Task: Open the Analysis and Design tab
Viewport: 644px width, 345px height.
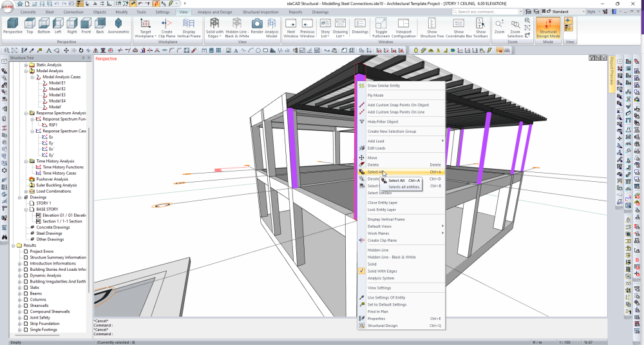Action: [215, 12]
